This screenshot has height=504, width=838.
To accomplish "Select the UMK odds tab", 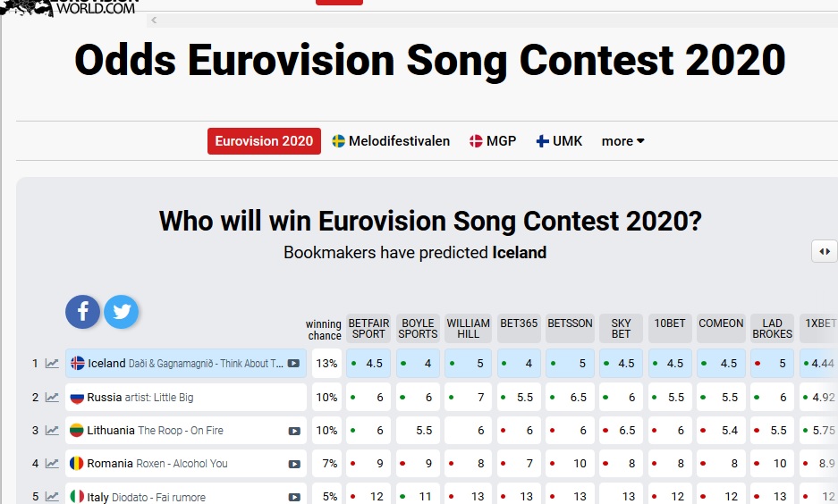I will tap(559, 141).
